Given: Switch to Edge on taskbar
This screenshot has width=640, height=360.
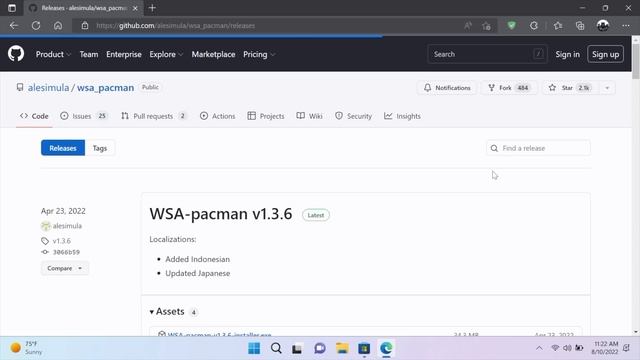Looking at the screenshot, I should (386, 348).
